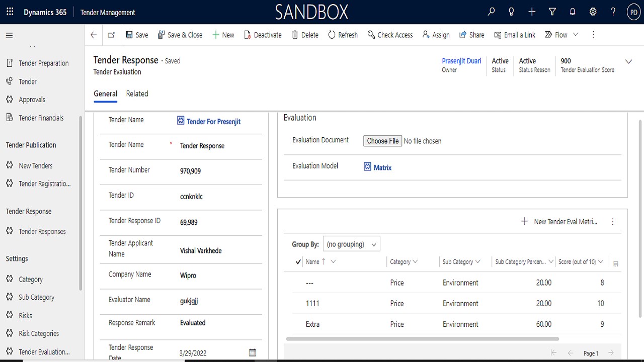Open the settings gear in header
This screenshot has height=362, width=644.
tap(593, 12)
